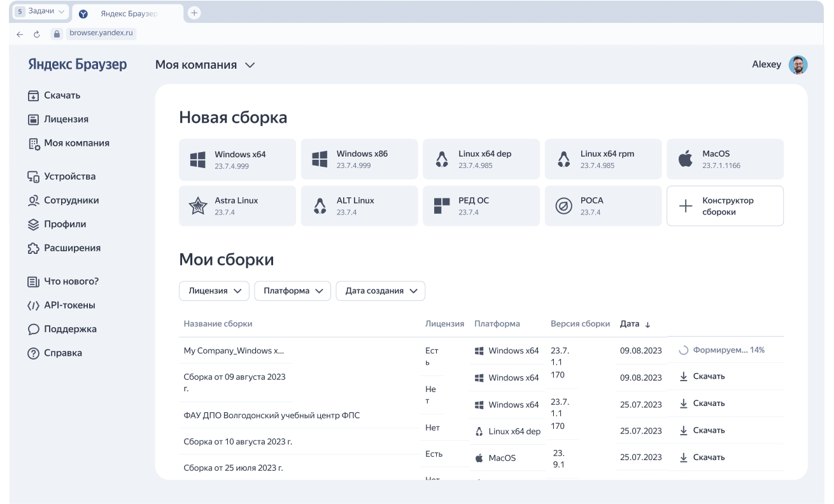
Task: Click the Версия сборки column header
Action: click(x=580, y=324)
